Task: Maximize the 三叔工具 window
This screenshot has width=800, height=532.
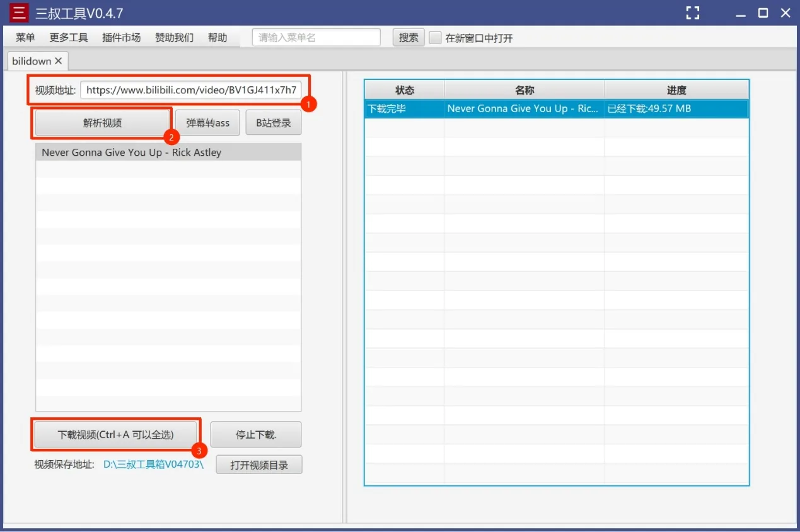Action: [763, 13]
